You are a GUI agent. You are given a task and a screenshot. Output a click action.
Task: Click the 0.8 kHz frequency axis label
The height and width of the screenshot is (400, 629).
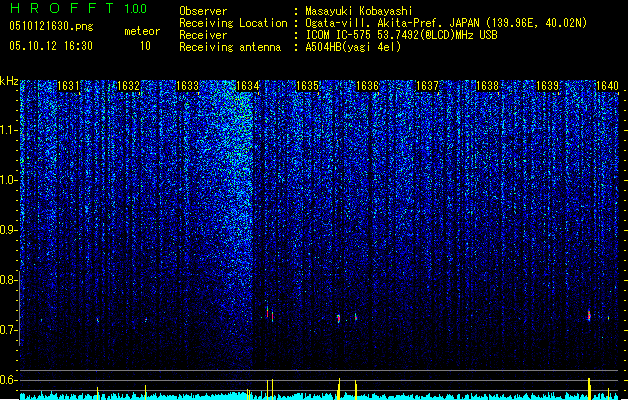pyautogui.click(x=9, y=280)
